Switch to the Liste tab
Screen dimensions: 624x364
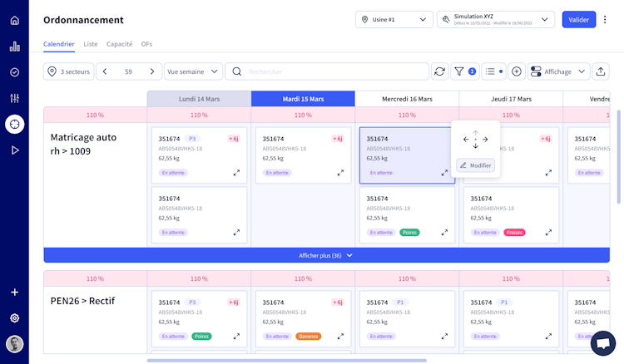click(x=91, y=44)
